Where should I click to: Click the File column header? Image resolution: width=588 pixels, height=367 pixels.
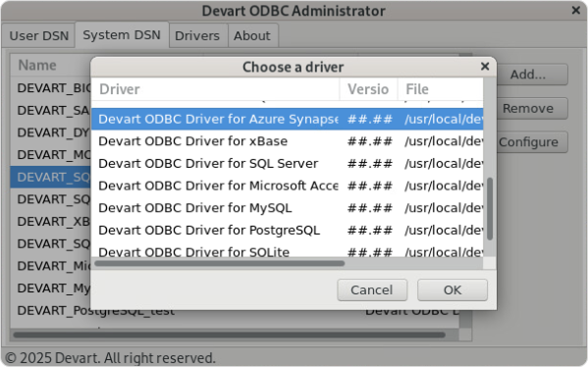(x=441, y=89)
